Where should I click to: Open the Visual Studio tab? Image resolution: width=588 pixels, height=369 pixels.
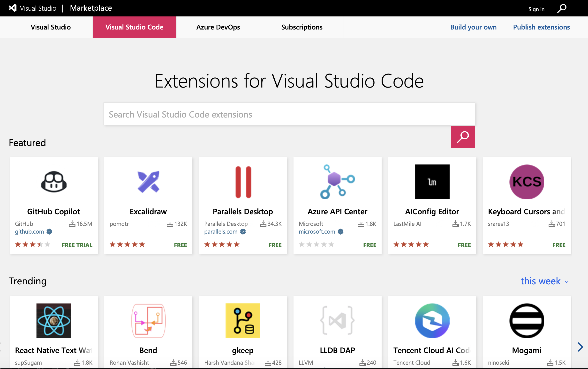[51, 27]
